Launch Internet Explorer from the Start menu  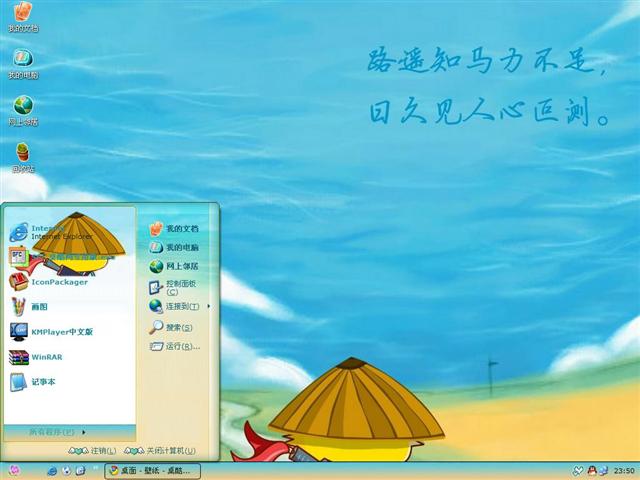click(51, 232)
